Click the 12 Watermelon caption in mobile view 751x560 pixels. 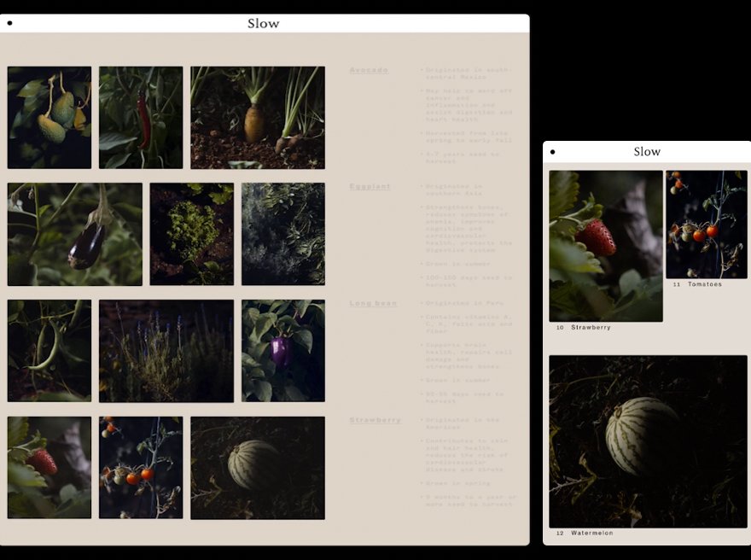point(585,533)
